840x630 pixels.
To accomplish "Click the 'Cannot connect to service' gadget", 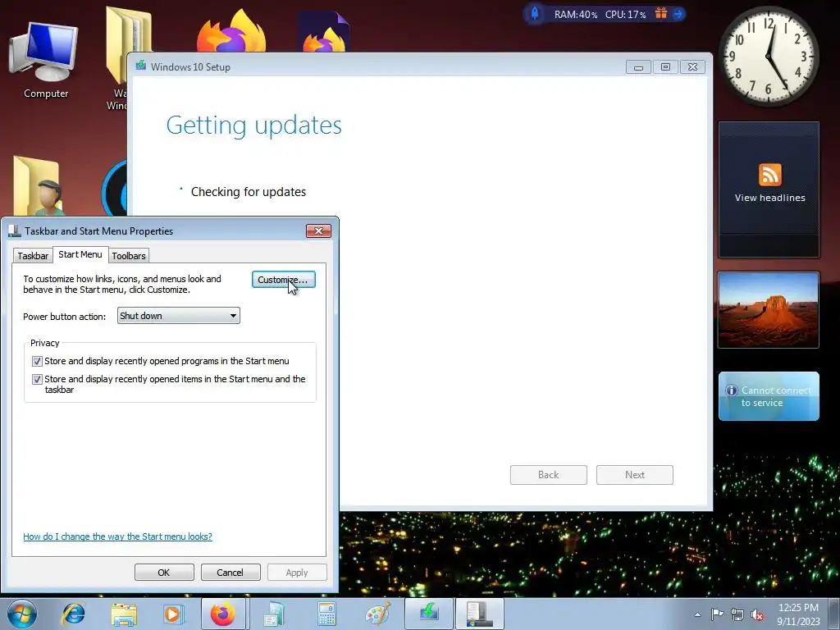I will click(768, 396).
